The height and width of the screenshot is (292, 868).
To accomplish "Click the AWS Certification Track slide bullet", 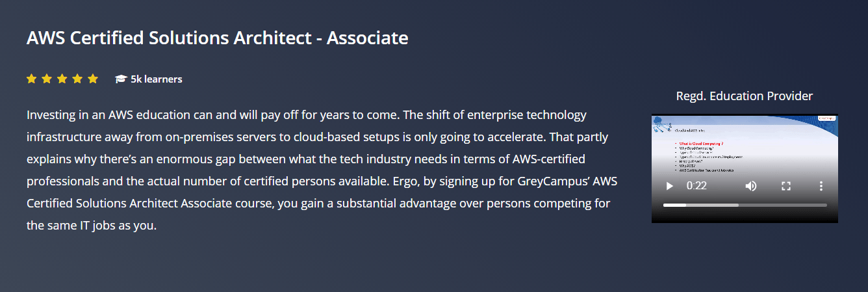I will coord(708,170).
